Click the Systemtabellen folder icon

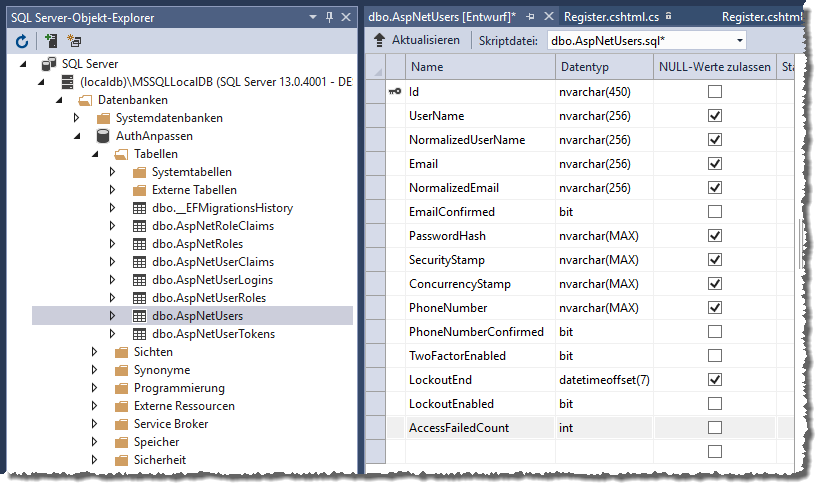[x=139, y=172]
